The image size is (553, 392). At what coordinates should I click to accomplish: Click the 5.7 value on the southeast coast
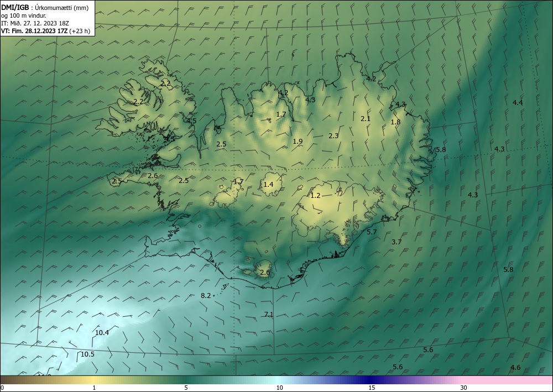click(x=372, y=232)
